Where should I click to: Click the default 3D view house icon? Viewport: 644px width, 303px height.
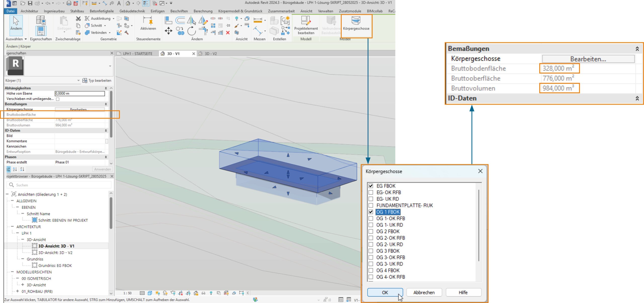click(128, 3)
